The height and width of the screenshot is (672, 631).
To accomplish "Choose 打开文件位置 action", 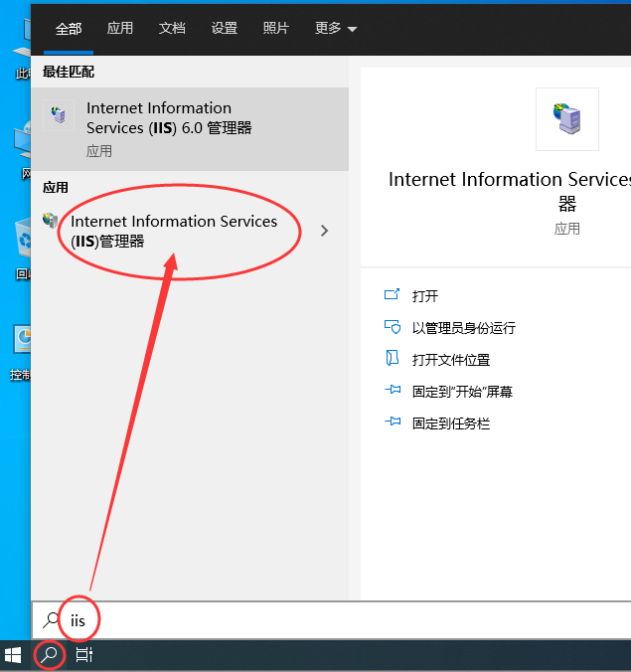I will click(451, 360).
